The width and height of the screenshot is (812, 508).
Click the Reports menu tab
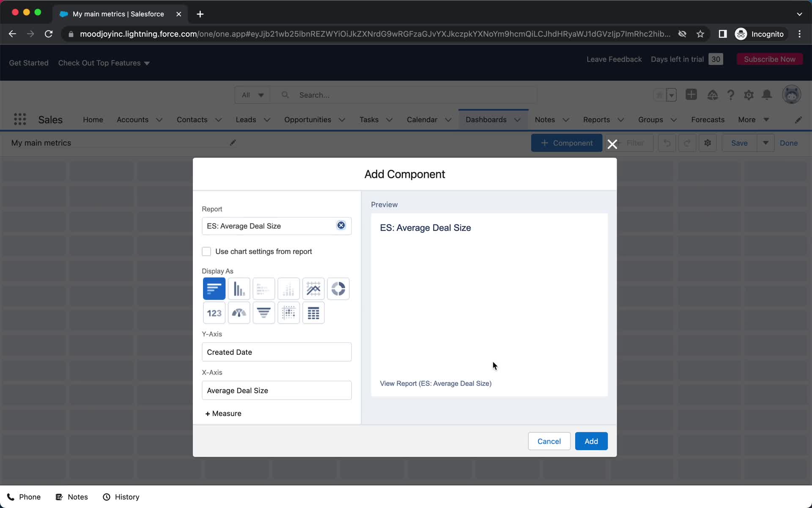coord(596,119)
